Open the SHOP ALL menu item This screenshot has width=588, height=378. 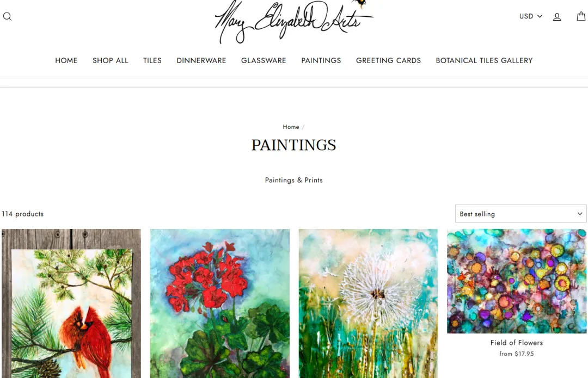coord(110,61)
